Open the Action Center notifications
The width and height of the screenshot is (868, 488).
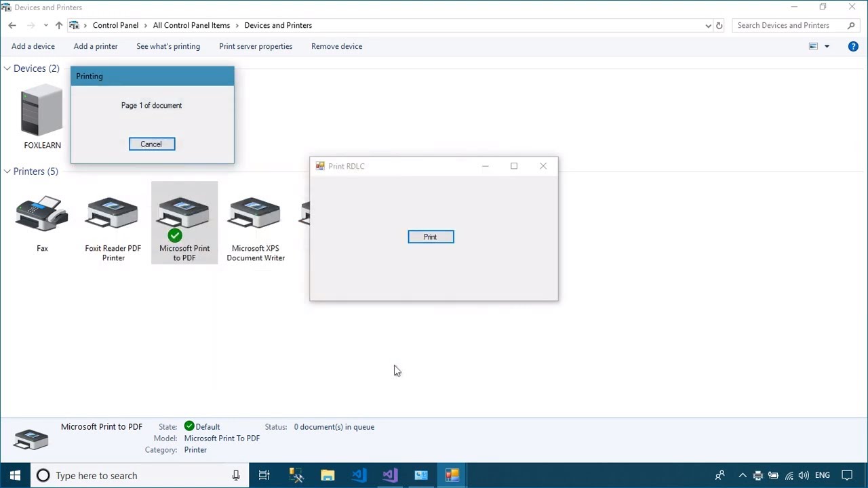pyautogui.click(x=847, y=475)
